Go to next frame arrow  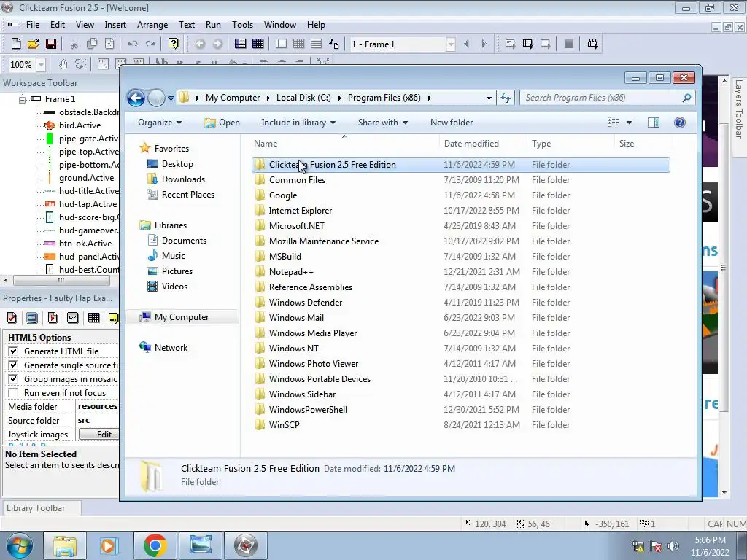point(484,44)
